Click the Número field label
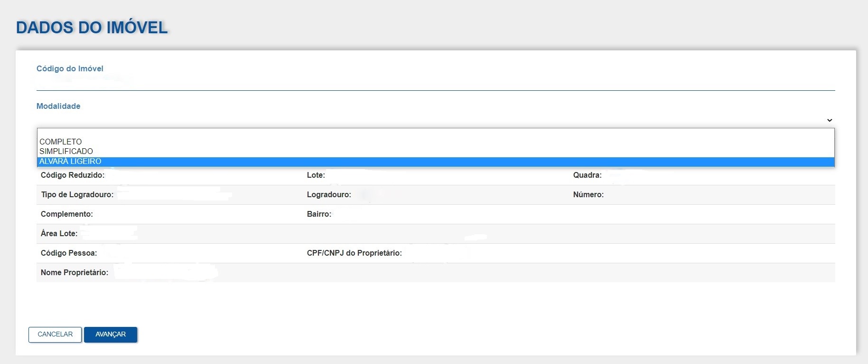This screenshot has width=868, height=364. [588, 194]
